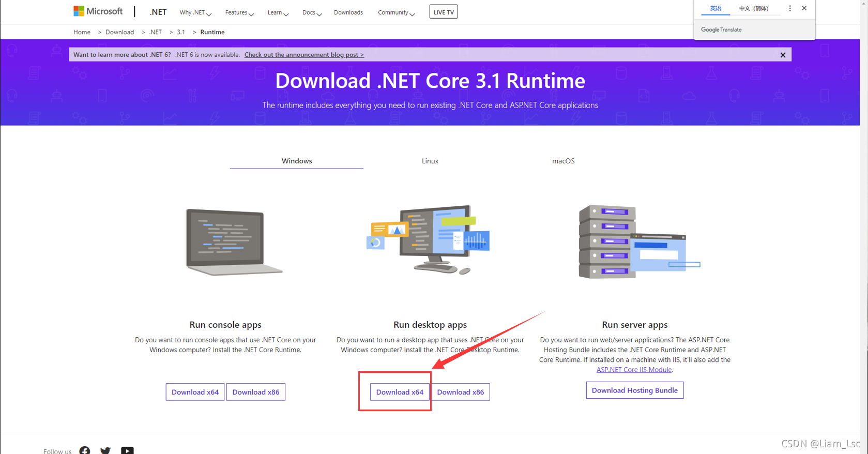Open Google Translate options menu
The height and width of the screenshot is (454, 868).
tap(789, 8)
